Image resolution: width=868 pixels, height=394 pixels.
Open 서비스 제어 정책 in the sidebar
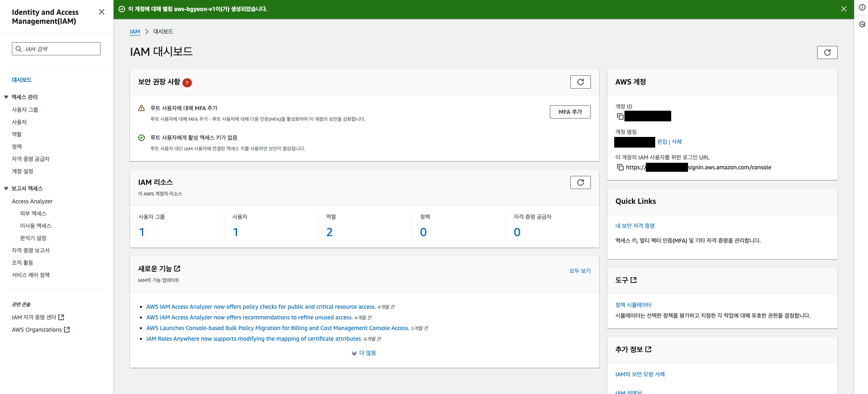tap(31, 275)
